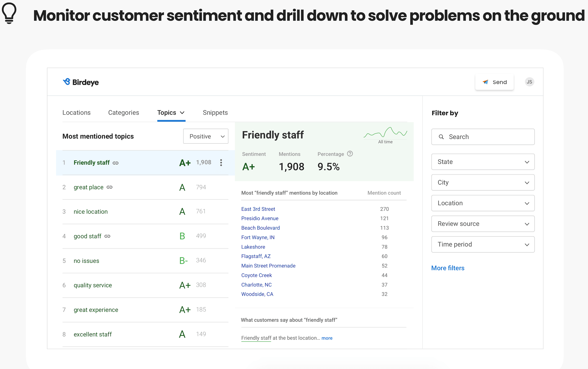Open the Topics tab chevron
This screenshot has height=369, width=588.
point(182,113)
